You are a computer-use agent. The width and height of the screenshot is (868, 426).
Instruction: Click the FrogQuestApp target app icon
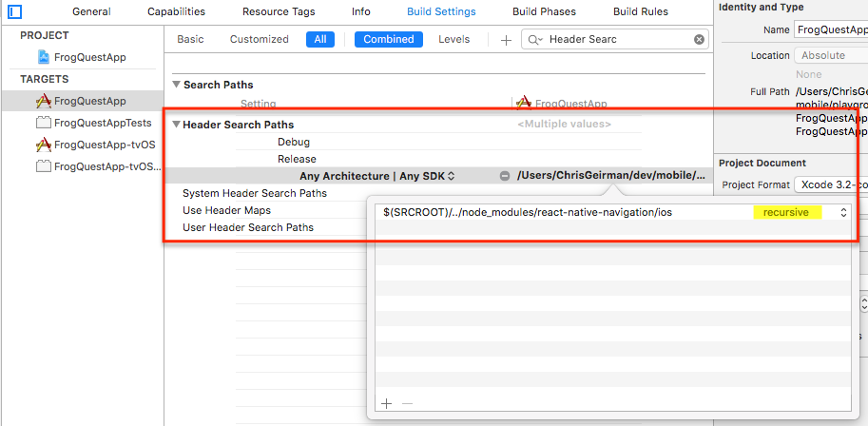coord(43,101)
